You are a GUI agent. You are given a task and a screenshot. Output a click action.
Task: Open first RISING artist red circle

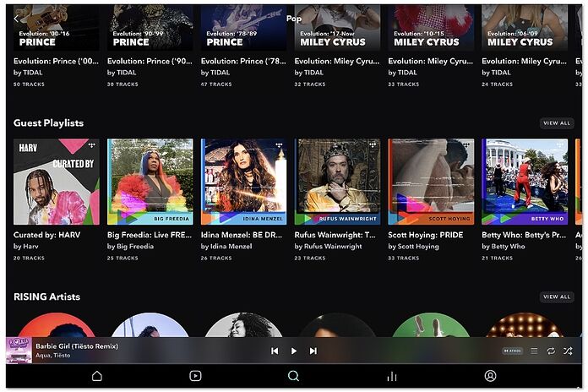pos(57,325)
